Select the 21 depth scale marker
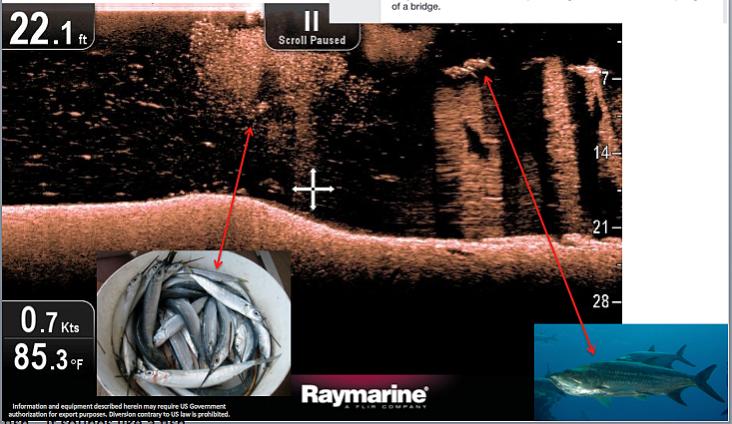Viewport: 732px width, 424px height. point(603,227)
